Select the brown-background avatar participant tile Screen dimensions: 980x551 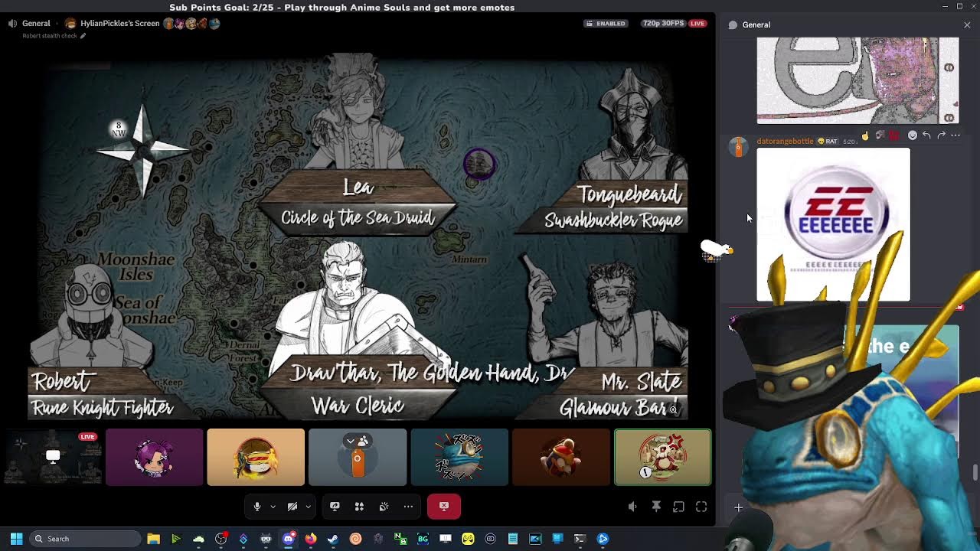point(561,457)
